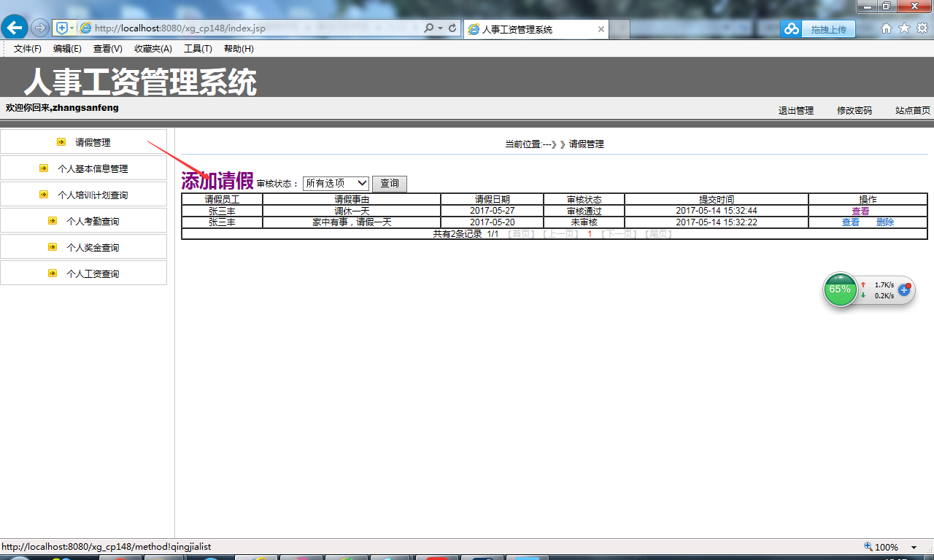Click the refresh icon in address bar
This screenshot has height=560, width=934.
click(x=452, y=28)
